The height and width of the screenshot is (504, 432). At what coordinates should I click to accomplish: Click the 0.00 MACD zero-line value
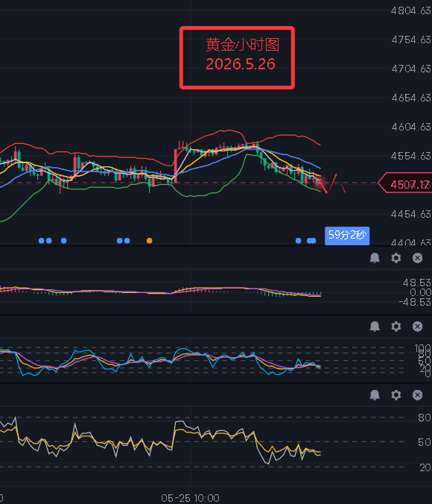(420, 292)
